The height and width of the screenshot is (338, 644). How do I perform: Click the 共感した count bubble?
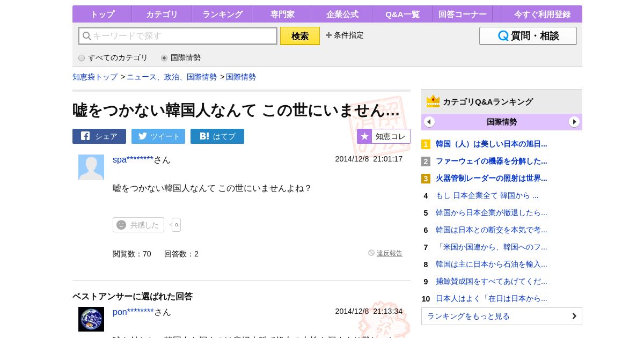176,225
